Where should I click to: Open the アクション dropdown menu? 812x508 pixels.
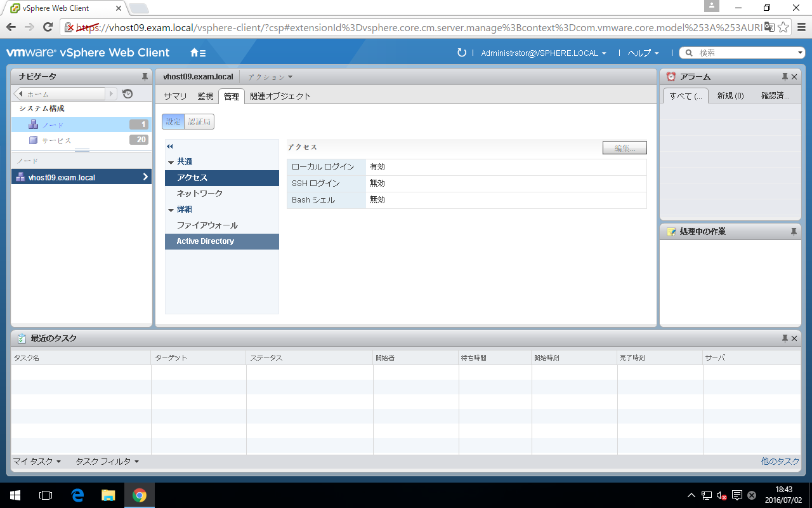click(x=271, y=77)
